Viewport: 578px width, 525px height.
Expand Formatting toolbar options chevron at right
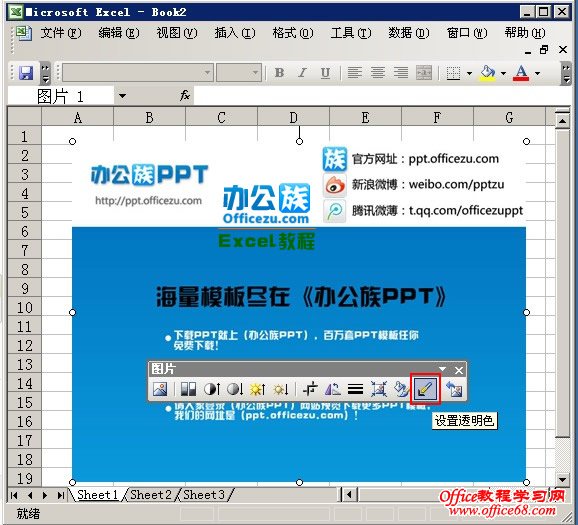(565, 73)
